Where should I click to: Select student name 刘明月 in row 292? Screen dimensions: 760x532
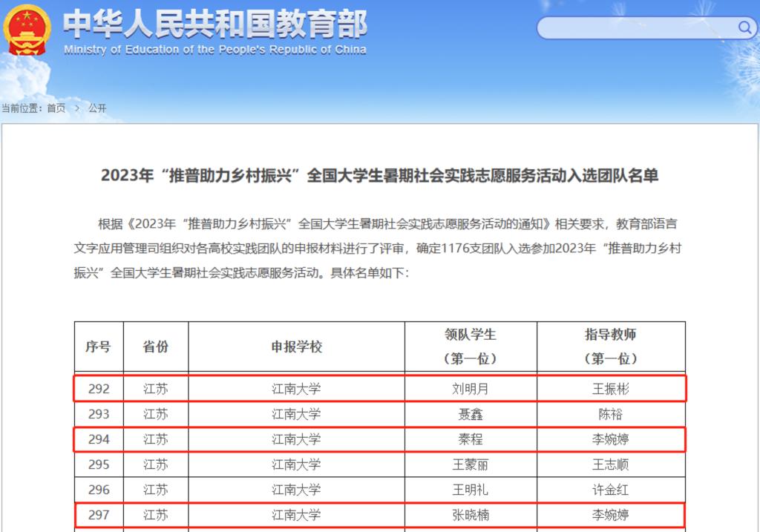[470, 389]
